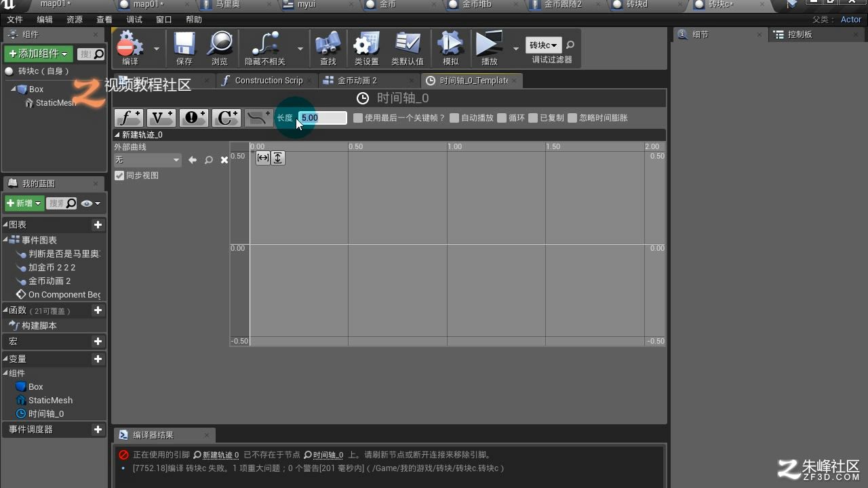Open the 添加组件 add component dropdown
The image size is (868, 488).
39,54
